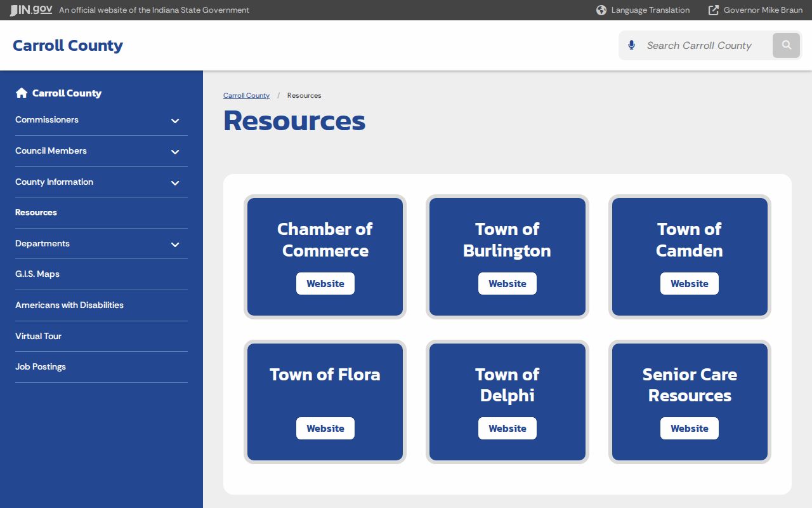The height and width of the screenshot is (508, 812).
Task: Open Americans with Disabilities page
Action: coord(69,305)
